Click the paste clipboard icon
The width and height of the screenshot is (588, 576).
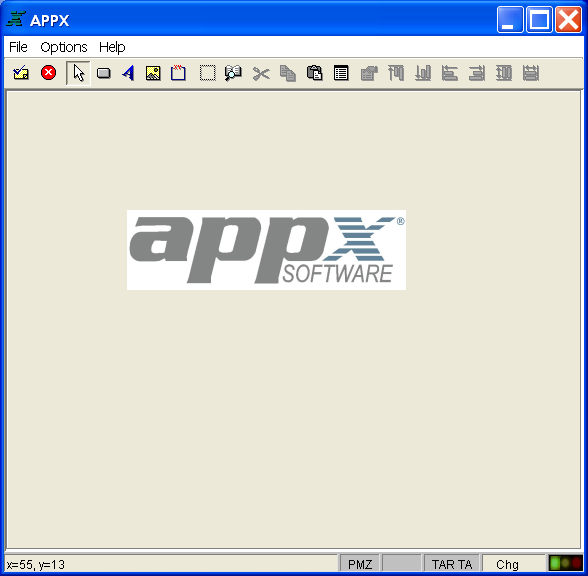point(315,73)
